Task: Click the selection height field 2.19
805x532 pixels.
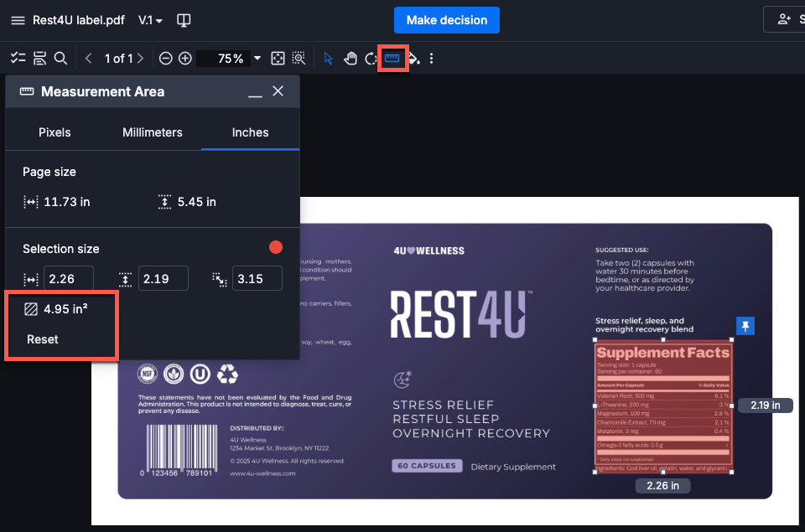Action: 164,279
